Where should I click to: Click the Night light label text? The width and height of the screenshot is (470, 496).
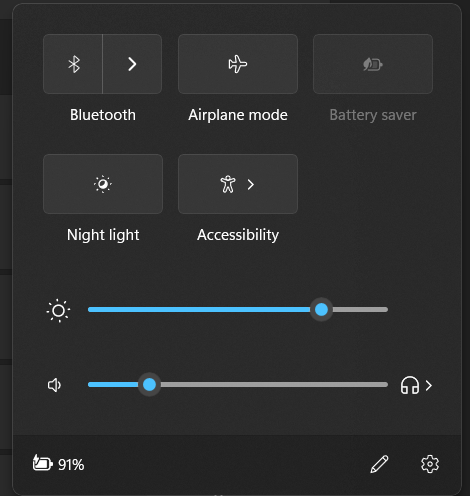click(x=103, y=235)
